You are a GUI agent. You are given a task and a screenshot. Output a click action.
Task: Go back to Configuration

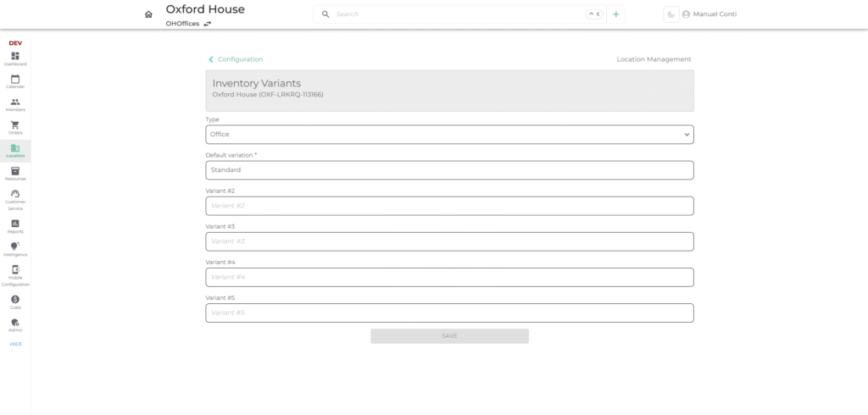click(x=236, y=59)
